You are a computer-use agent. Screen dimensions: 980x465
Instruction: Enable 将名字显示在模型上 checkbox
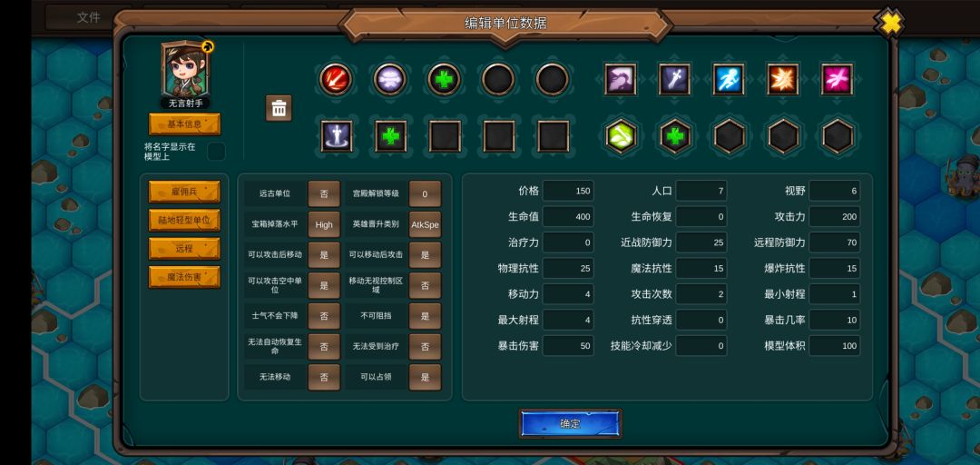pyautogui.click(x=216, y=152)
